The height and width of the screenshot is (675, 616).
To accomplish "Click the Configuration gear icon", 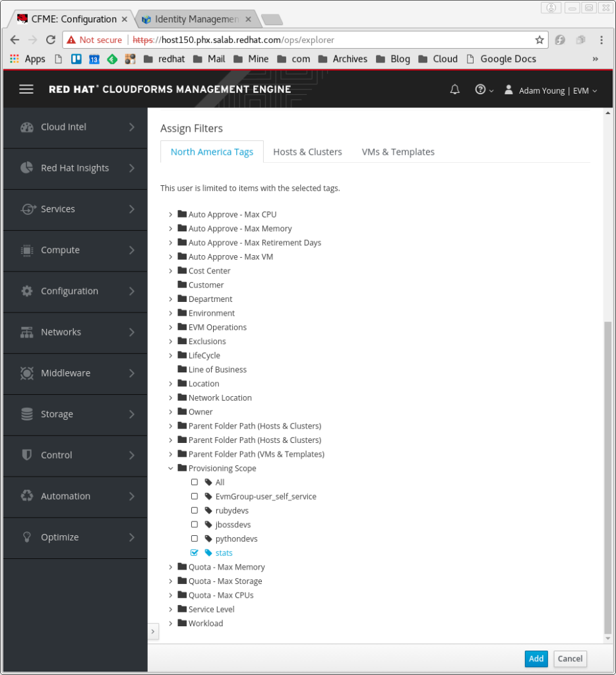I will 26,291.
